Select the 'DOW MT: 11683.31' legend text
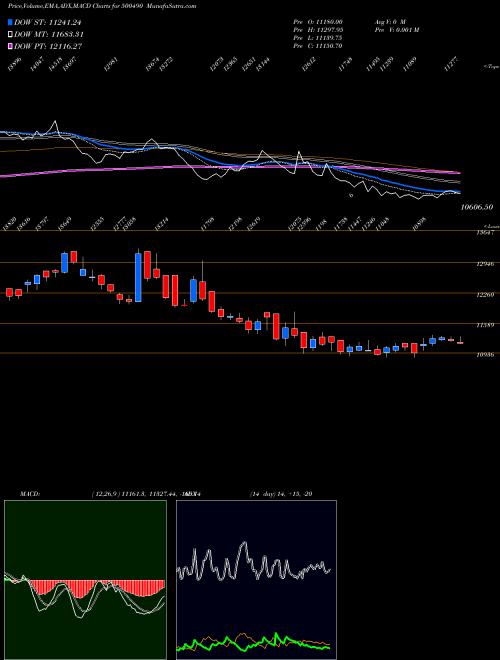The width and height of the screenshot is (500, 660). pos(48,34)
